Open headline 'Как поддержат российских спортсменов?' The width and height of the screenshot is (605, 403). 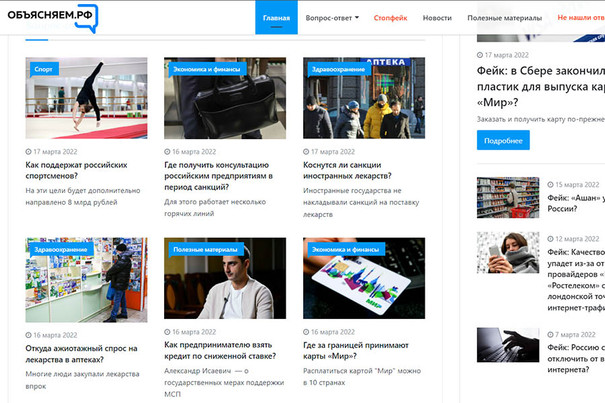click(76, 170)
